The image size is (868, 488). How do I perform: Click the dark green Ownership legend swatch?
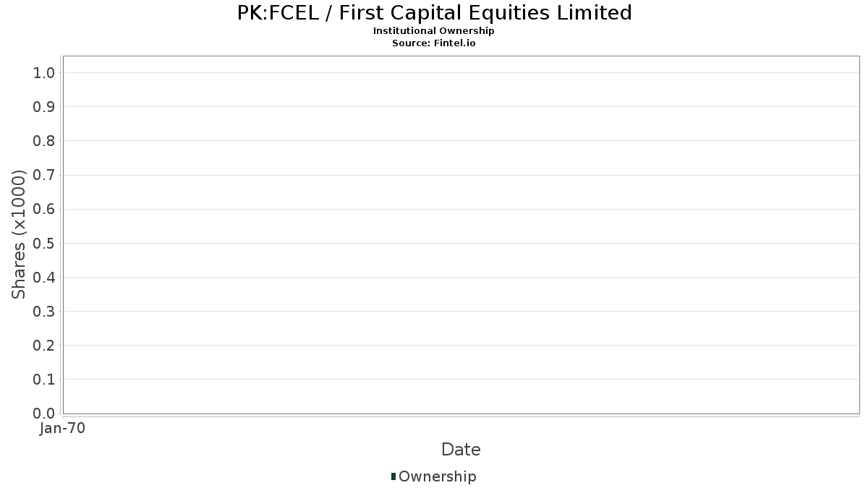[393, 476]
